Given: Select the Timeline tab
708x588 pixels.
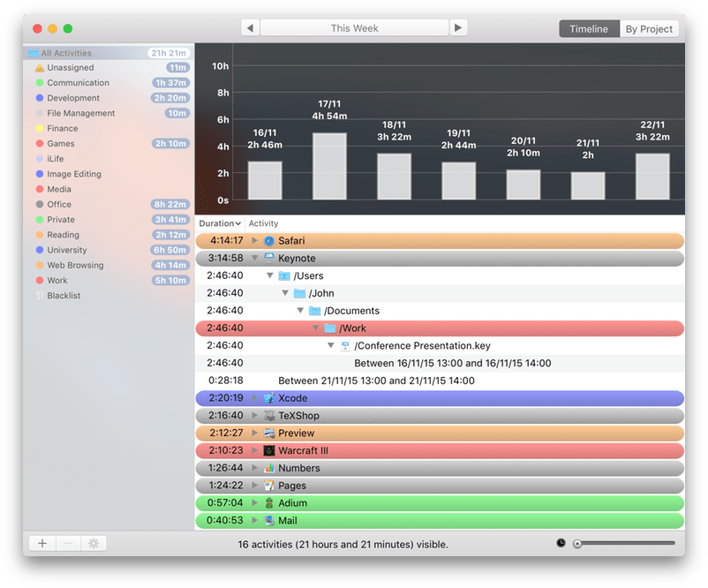Looking at the screenshot, I should [589, 28].
